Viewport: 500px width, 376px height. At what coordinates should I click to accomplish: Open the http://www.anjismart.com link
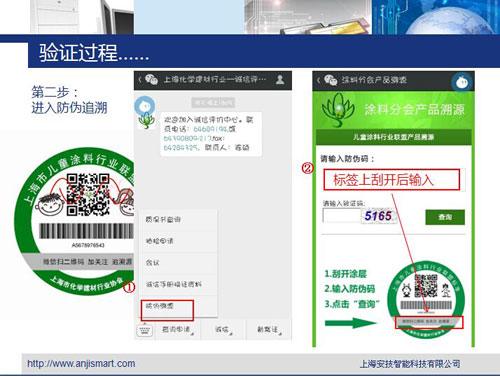tap(81, 363)
